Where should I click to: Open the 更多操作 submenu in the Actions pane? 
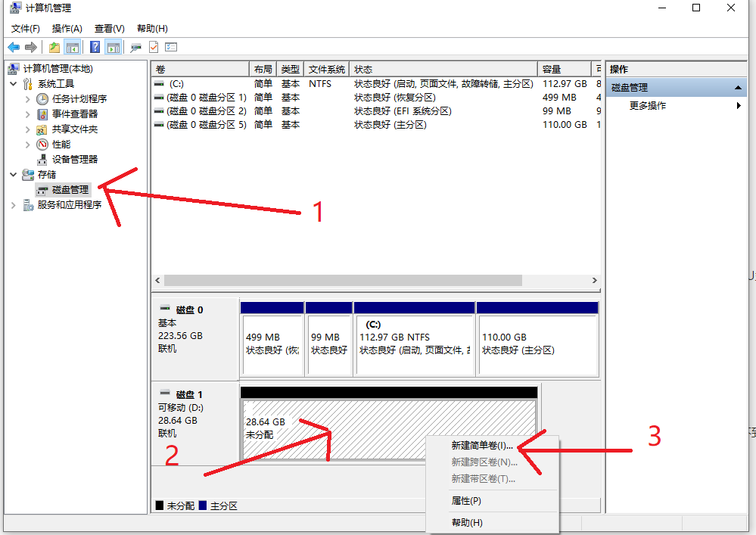[648, 106]
